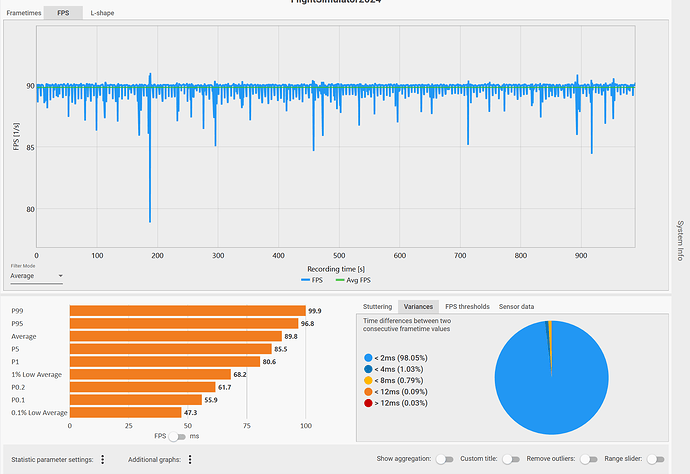Screen dimensions: 690x474
Task: Open the Sensor data tab
Action: (x=516, y=307)
